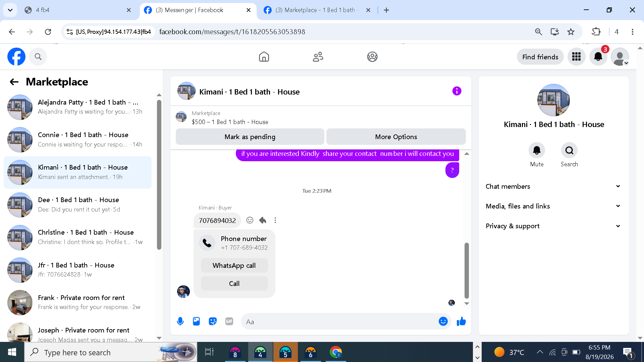Open Chrome three-dot menu
This screenshot has height=362, width=644.
633,32
